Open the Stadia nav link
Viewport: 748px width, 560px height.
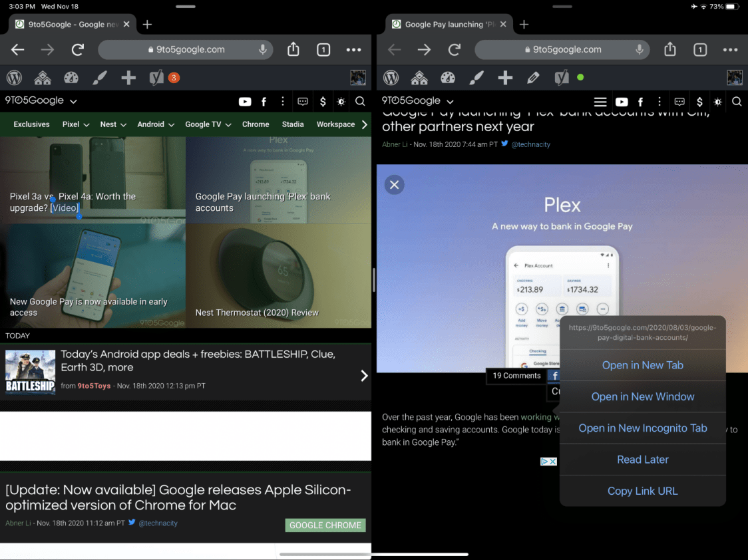point(293,124)
